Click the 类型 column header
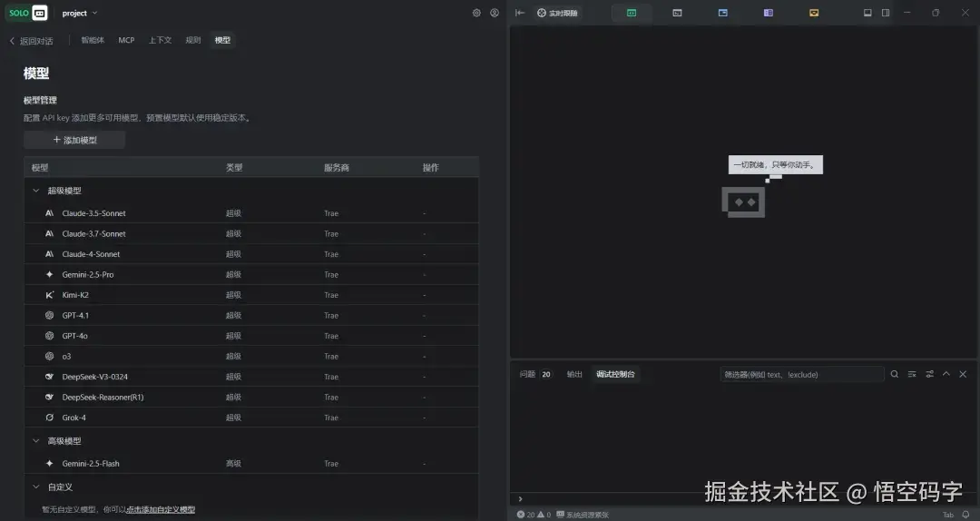This screenshot has height=521, width=980. (234, 168)
